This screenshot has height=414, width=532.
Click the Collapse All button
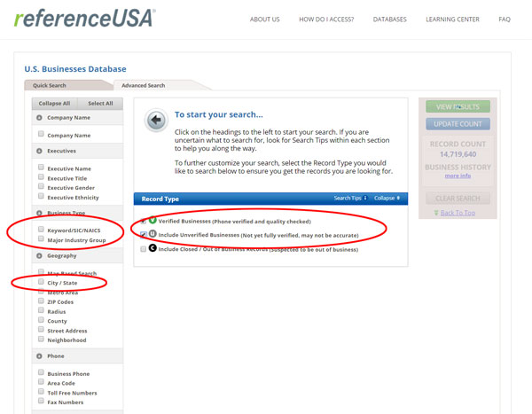pos(54,104)
